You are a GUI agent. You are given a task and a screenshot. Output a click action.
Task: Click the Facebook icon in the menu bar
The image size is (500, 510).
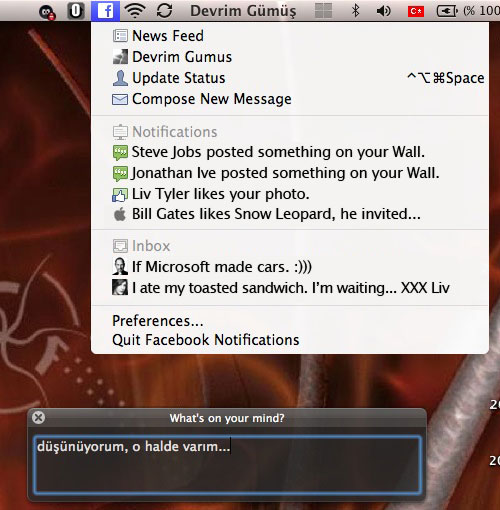tap(105, 11)
